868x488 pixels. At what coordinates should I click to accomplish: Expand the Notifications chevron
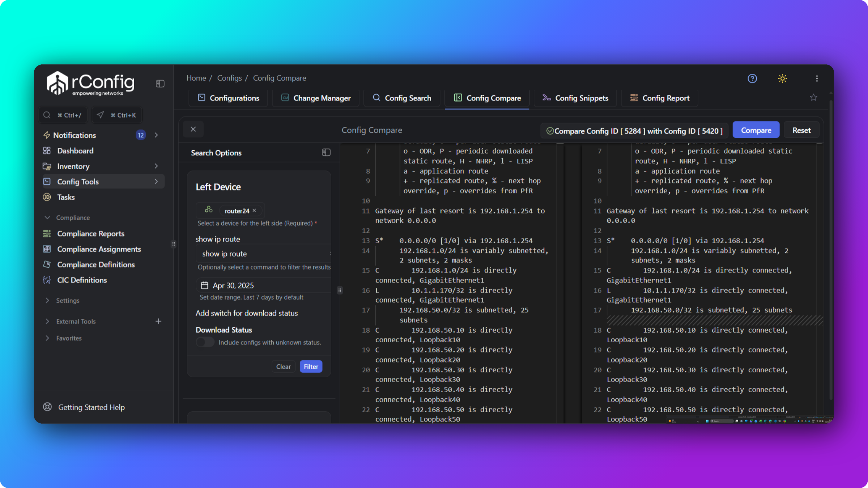click(x=156, y=135)
